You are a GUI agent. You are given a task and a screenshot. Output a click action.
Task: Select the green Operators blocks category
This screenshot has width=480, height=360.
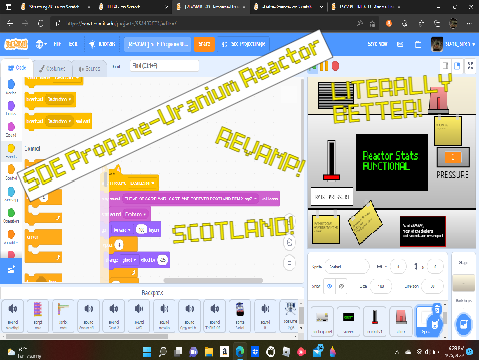click(x=11, y=215)
